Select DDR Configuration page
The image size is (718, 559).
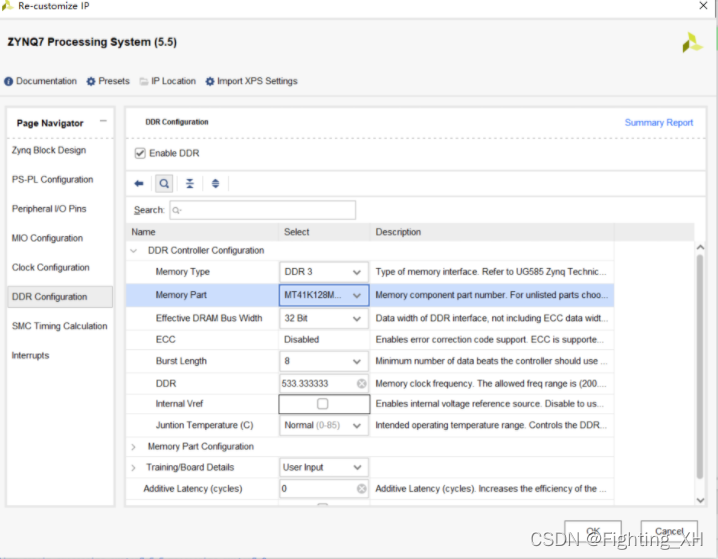tap(60, 297)
